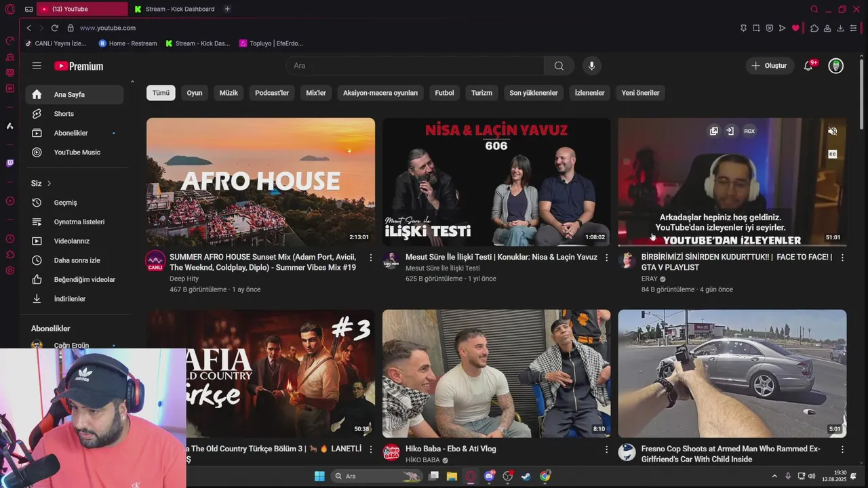Open İndirilenler in sidebar
Viewport: 868px width, 488px height.
click(75, 299)
